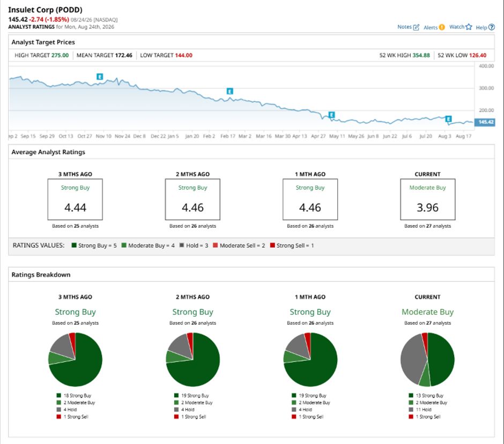Click the Jul 20 date axis label

click(x=426, y=136)
